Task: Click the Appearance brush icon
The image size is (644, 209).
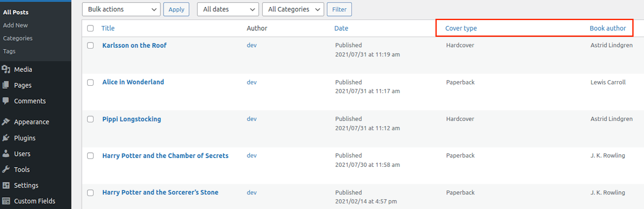Action: 6,122
